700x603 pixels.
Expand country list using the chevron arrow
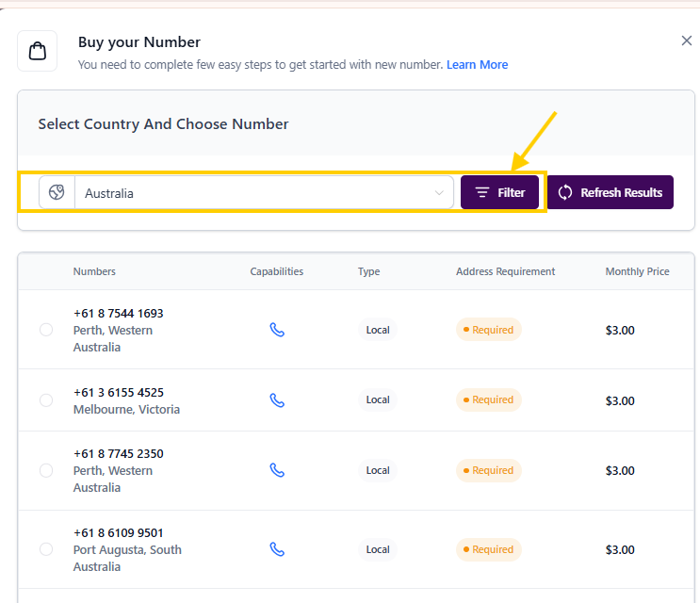439,193
